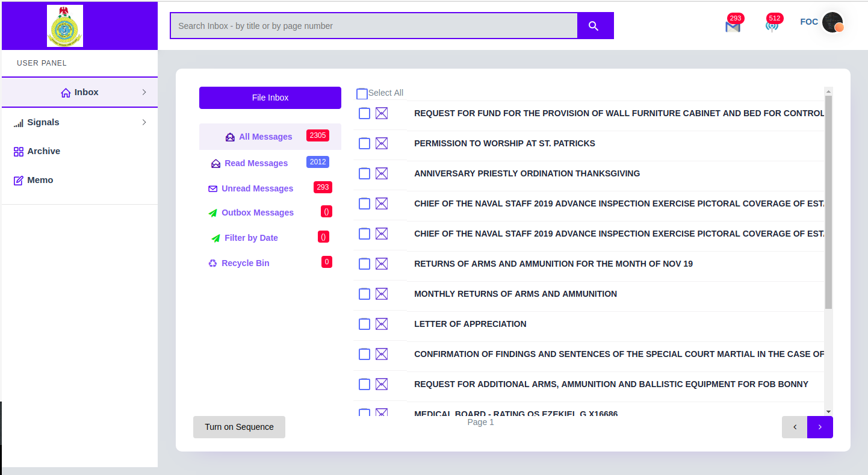Click the magnifier search button
Image resolution: width=868 pixels, height=475 pixels.
594,26
